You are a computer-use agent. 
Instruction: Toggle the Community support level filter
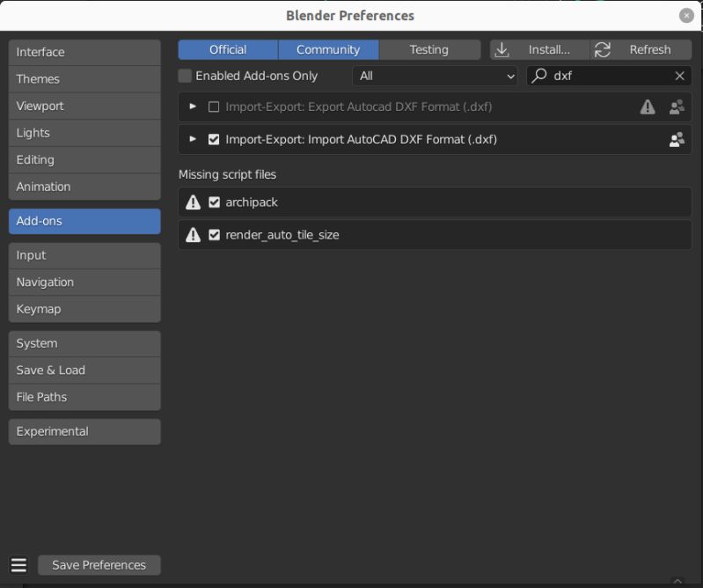point(328,50)
